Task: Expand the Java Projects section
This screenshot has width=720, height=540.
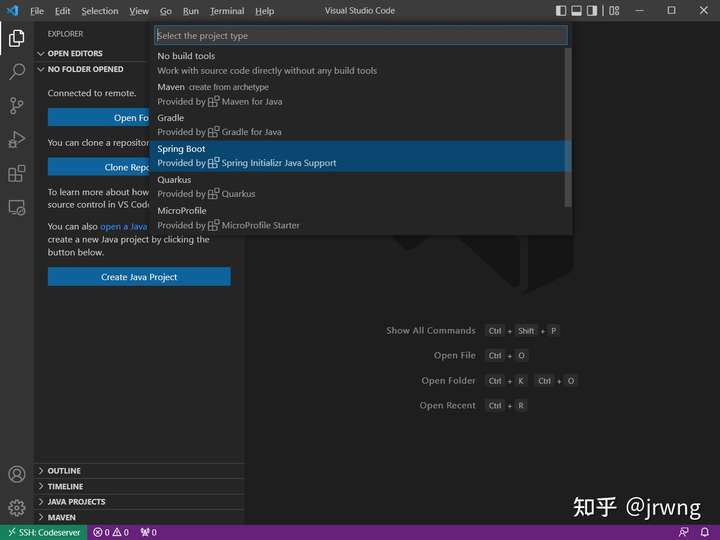Action: click(x=139, y=501)
